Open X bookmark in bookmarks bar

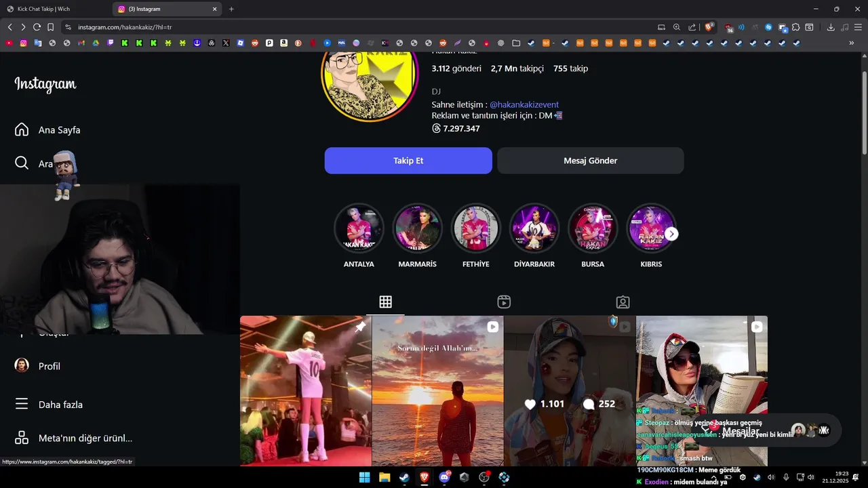[x=226, y=43]
